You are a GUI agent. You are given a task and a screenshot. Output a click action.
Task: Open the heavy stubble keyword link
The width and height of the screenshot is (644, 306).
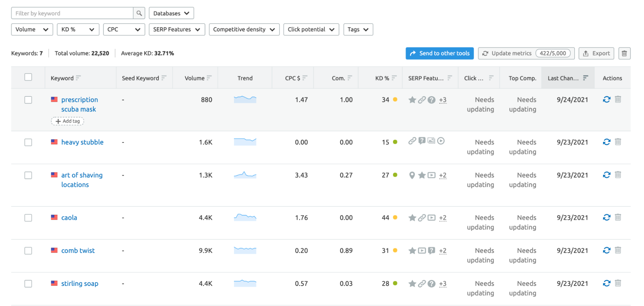(x=82, y=142)
